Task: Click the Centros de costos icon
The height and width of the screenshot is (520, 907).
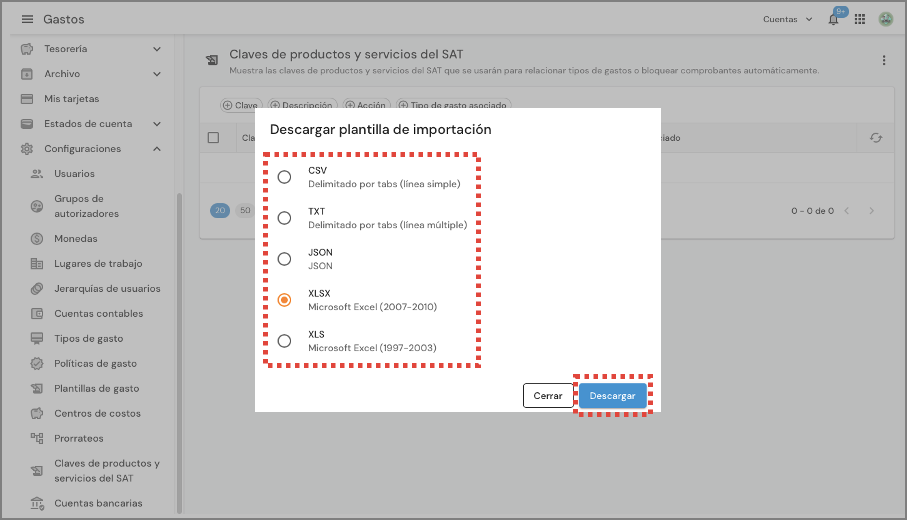Action: 36,414
